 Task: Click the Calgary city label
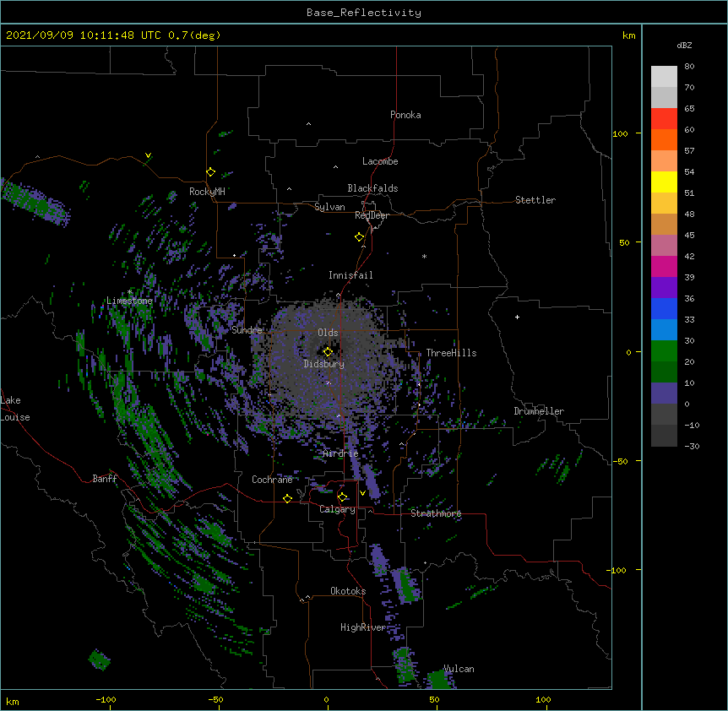click(337, 509)
